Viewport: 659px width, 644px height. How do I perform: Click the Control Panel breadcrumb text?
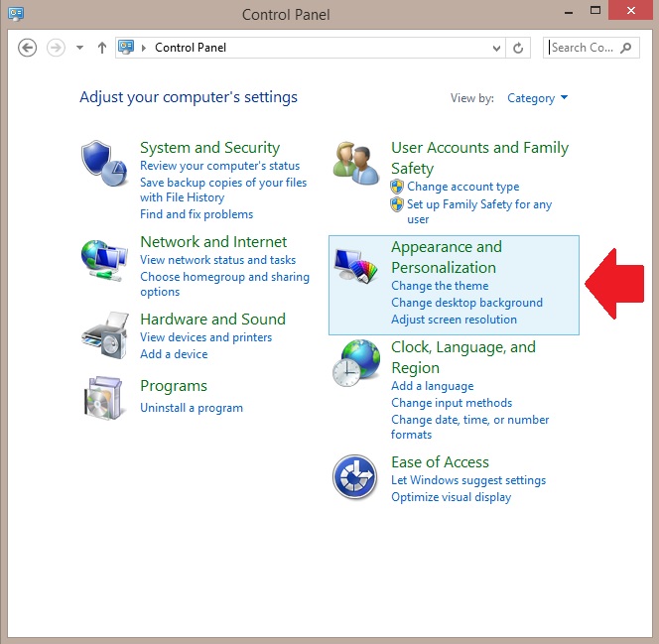[x=191, y=48]
